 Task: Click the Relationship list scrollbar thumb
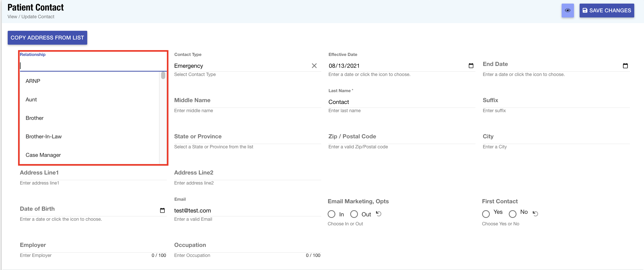tap(163, 75)
